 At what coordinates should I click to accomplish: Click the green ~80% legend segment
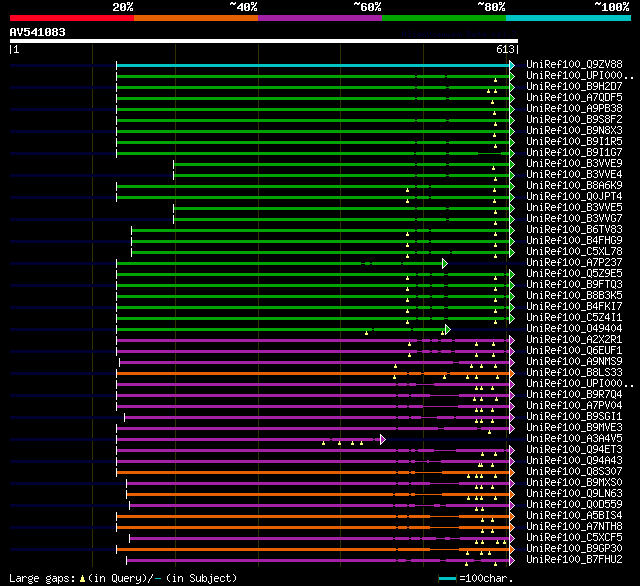pyautogui.click(x=444, y=18)
